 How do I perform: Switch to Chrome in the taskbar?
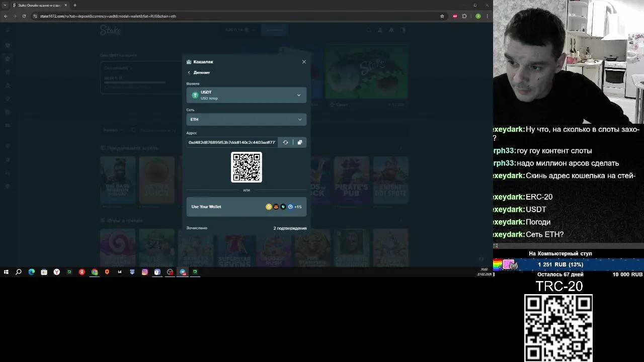coord(95,272)
